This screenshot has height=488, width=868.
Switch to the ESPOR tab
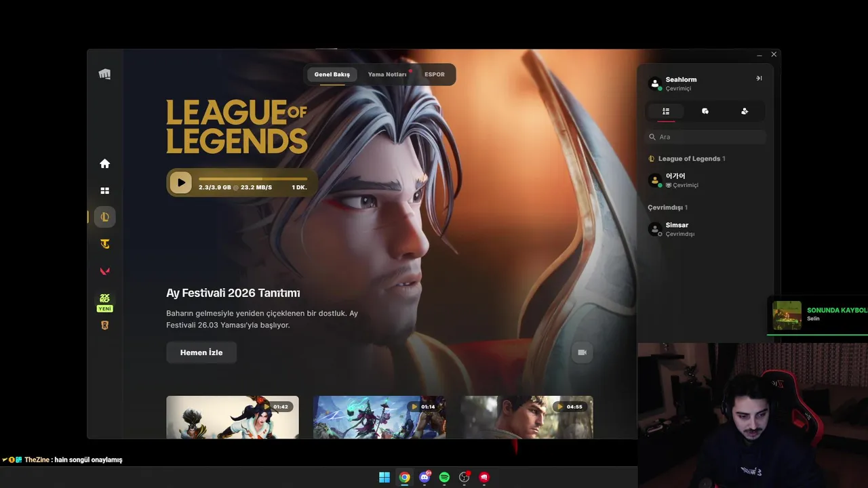435,75
